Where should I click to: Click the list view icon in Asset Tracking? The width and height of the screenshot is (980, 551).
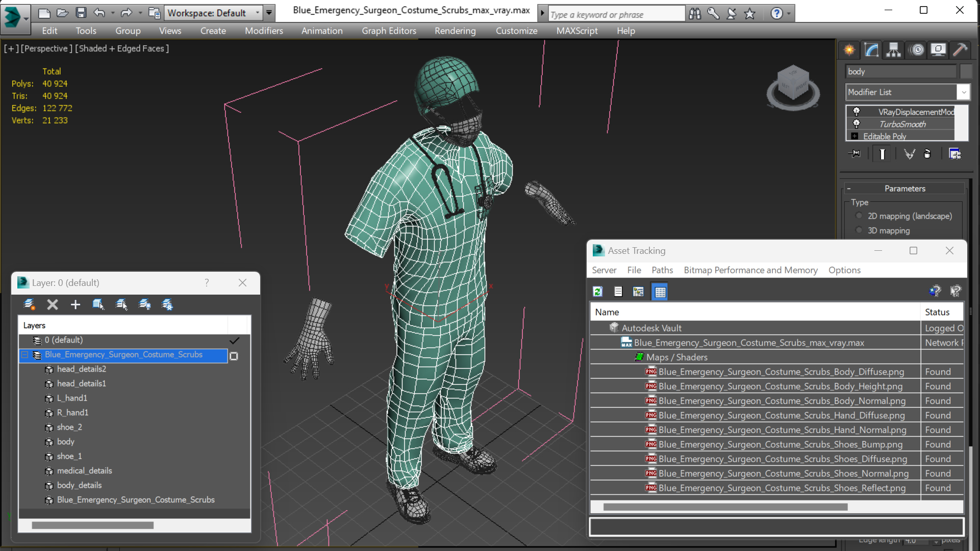[x=617, y=291]
